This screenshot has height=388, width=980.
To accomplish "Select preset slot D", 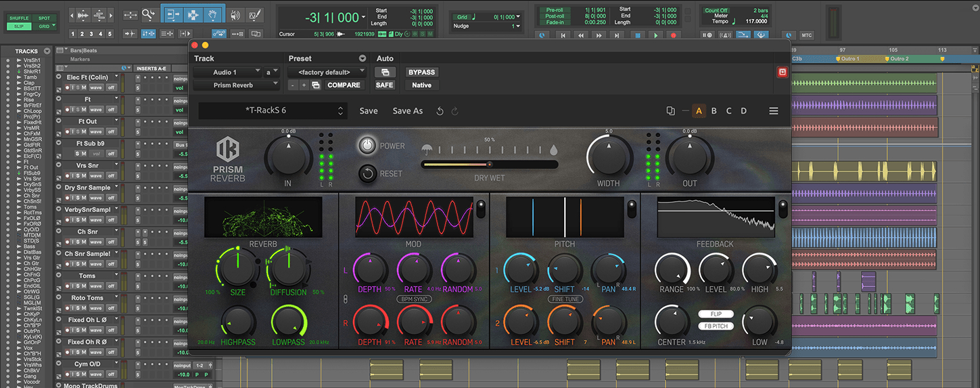I will [x=744, y=111].
